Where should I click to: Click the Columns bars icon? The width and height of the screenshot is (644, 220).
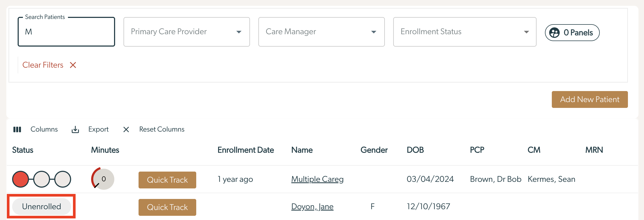point(17,129)
